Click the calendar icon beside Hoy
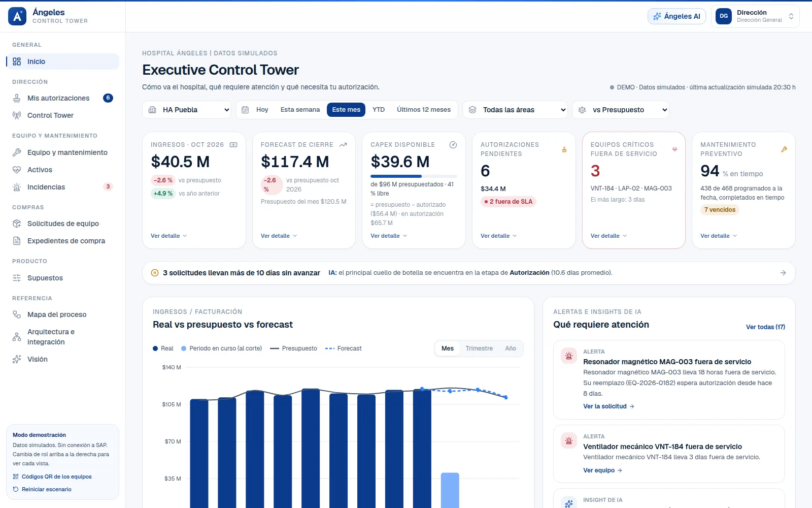Image resolution: width=812 pixels, height=508 pixels. point(245,110)
